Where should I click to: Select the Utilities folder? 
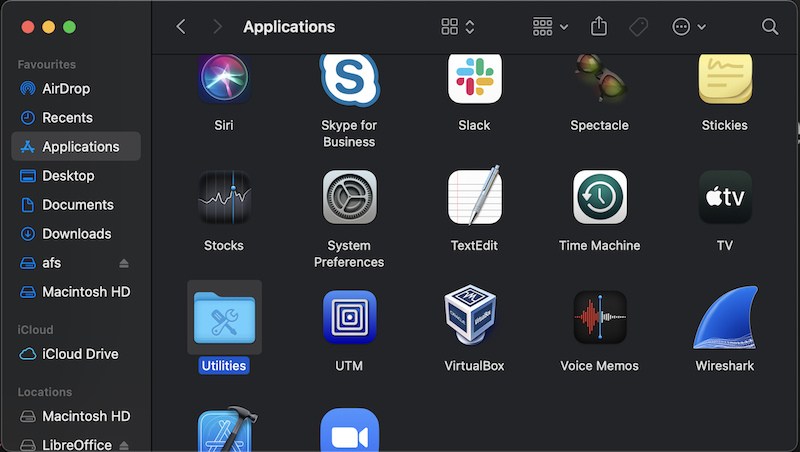pyautogui.click(x=224, y=318)
